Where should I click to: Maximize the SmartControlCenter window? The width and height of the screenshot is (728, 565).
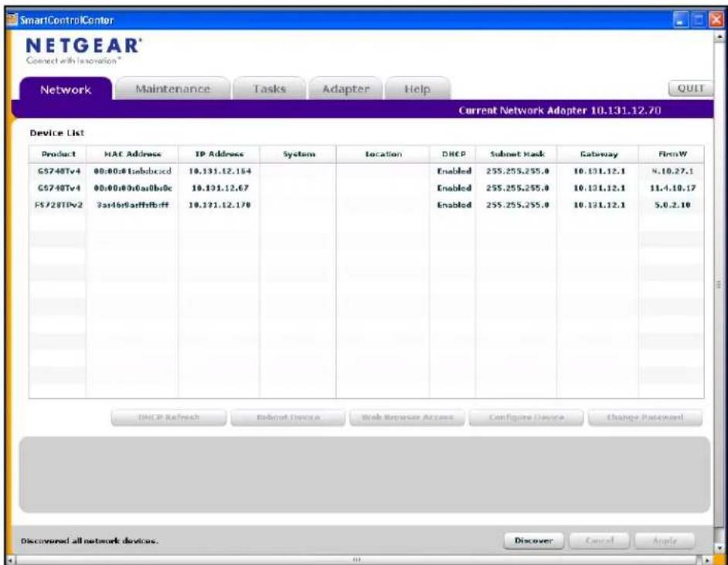(699, 20)
